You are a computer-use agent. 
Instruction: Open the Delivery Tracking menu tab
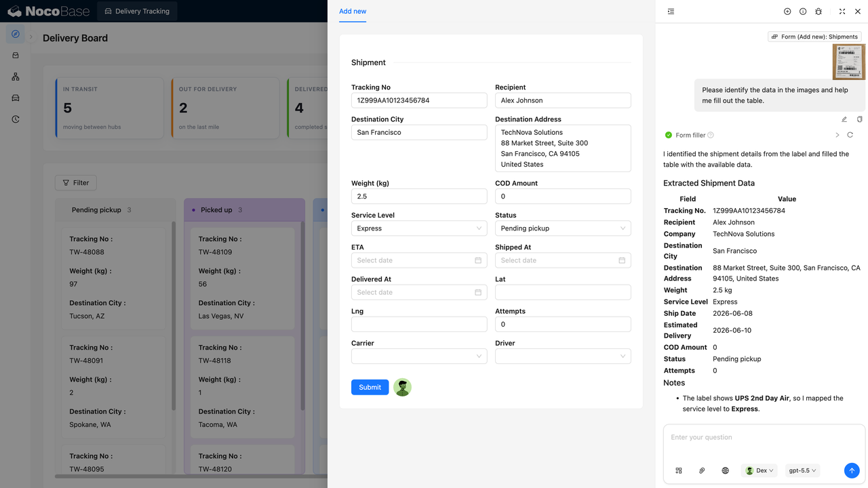pyautogui.click(x=137, y=12)
